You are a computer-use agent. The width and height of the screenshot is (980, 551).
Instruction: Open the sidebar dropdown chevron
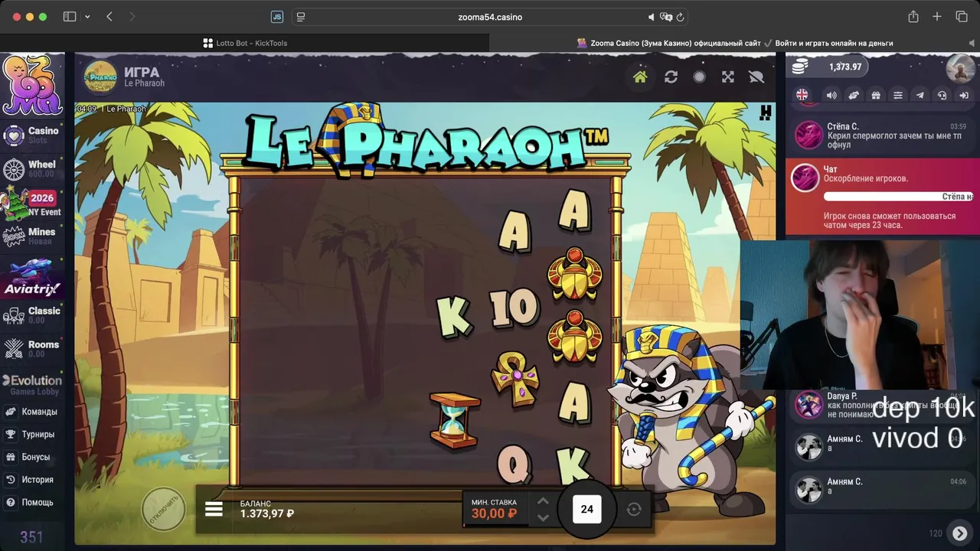pos(87,17)
